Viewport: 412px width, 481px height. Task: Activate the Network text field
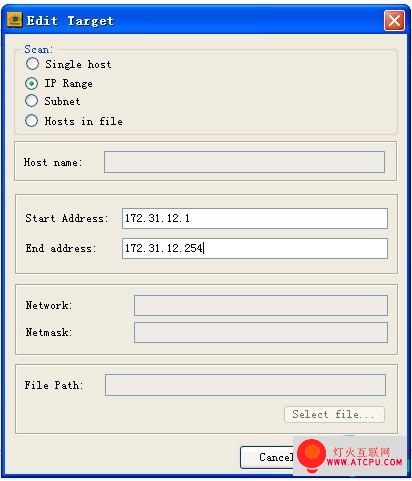click(261, 305)
